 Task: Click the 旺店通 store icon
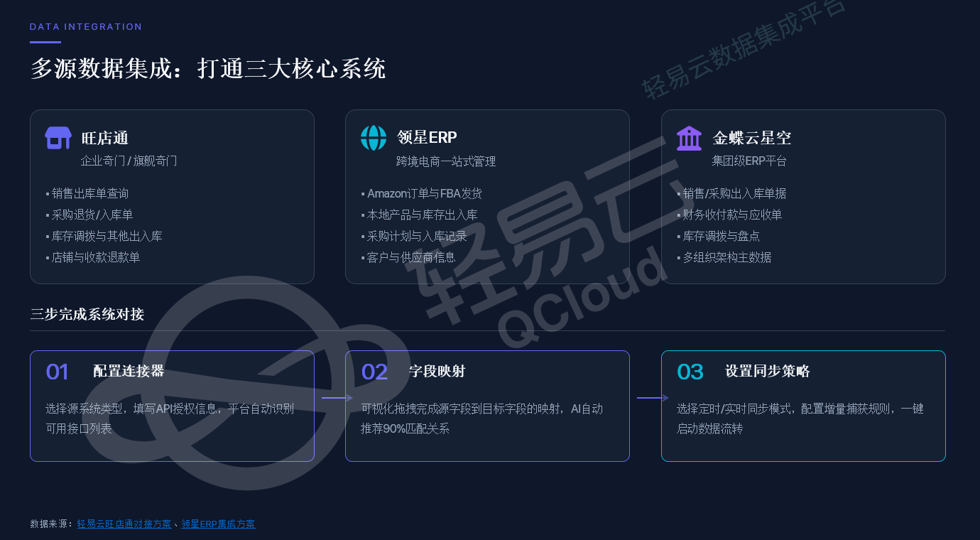58,138
